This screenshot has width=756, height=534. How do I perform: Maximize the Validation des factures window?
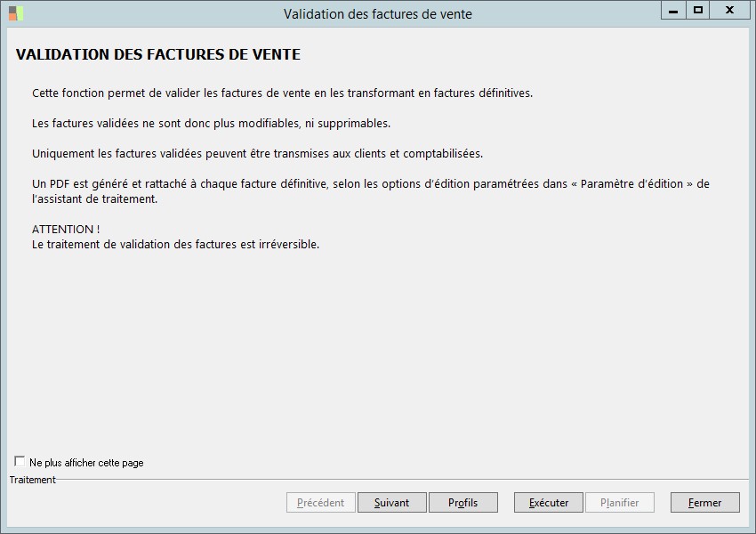point(698,11)
